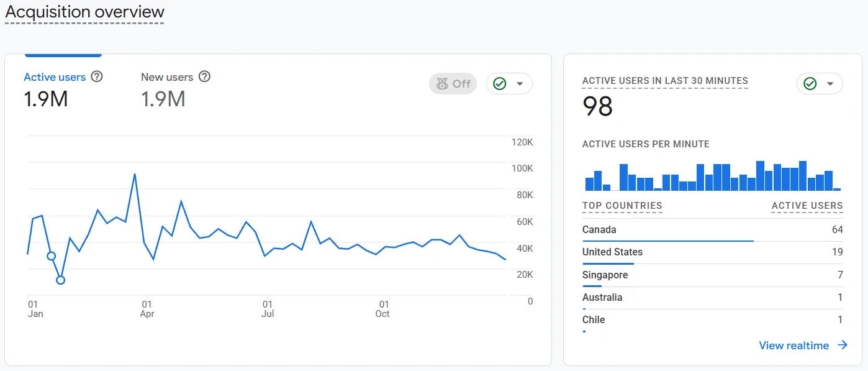This screenshot has width=868, height=371.
Task: Click the 01 Jan axis label
Action: pyautogui.click(x=35, y=309)
